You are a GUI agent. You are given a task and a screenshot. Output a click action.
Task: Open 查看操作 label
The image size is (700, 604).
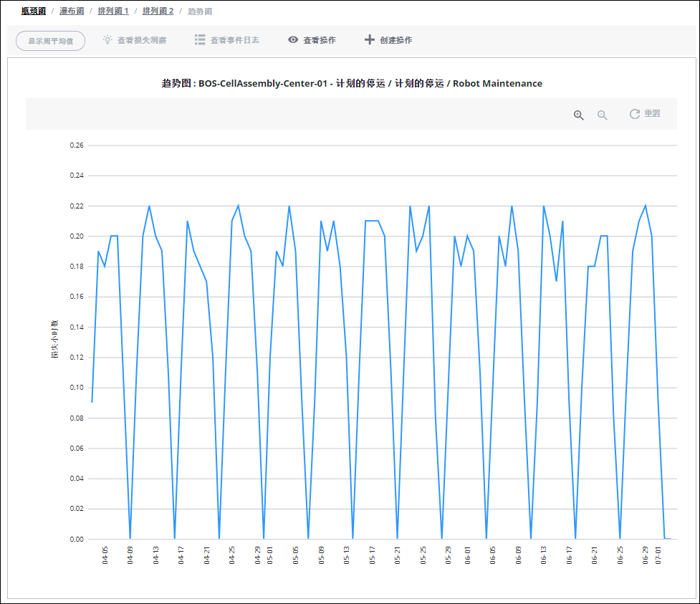pos(320,40)
